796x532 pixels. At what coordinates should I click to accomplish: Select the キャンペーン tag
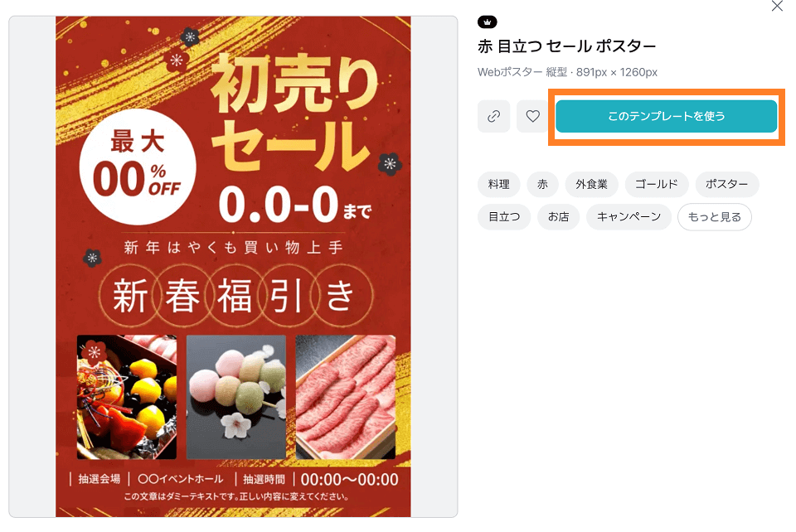coord(629,217)
